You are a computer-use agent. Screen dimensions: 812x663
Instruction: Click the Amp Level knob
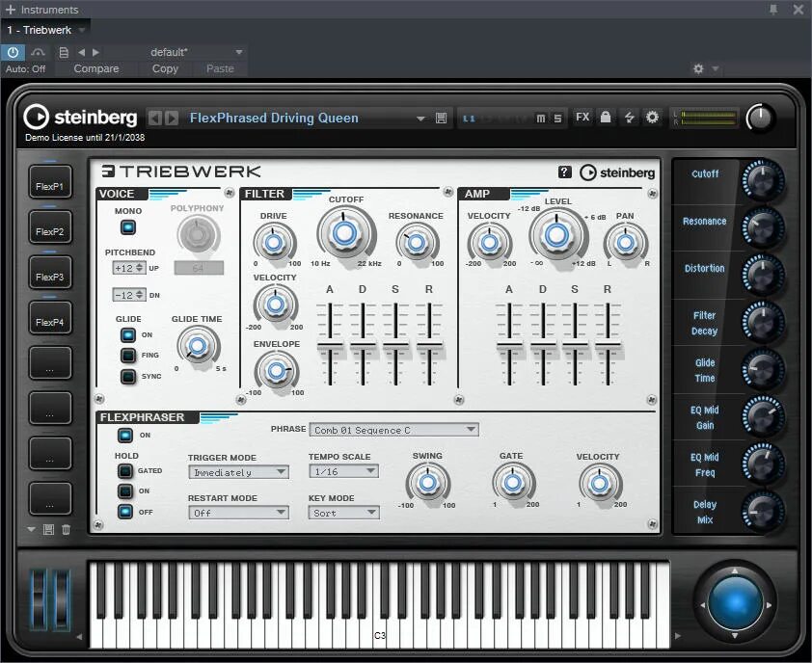click(x=557, y=235)
